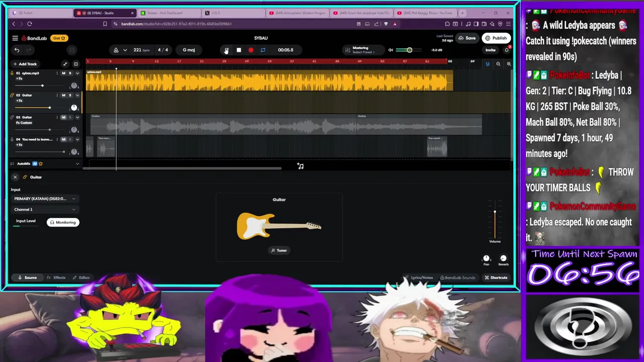
Task: Click the collapse tracks icon beside Add Track
Action: (x=76, y=64)
